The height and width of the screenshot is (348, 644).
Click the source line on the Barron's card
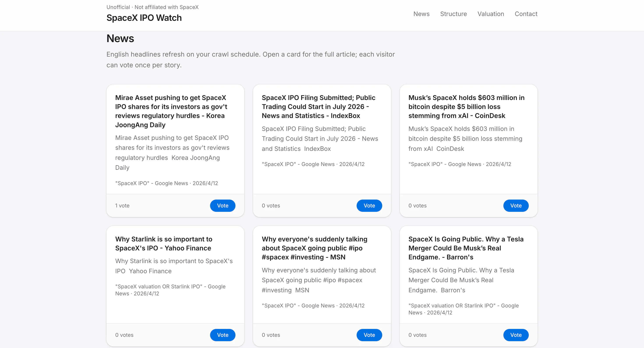[464, 309]
